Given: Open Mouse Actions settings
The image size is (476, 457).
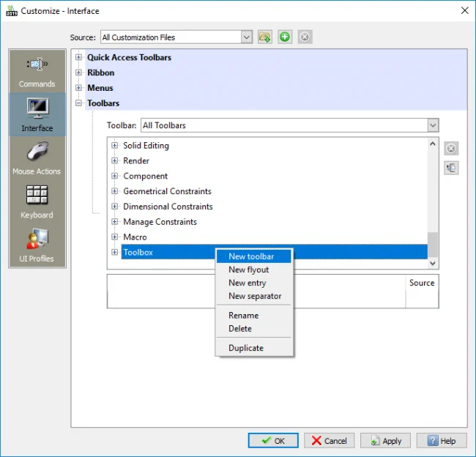Looking at the screenshot, I should [37, 158].
